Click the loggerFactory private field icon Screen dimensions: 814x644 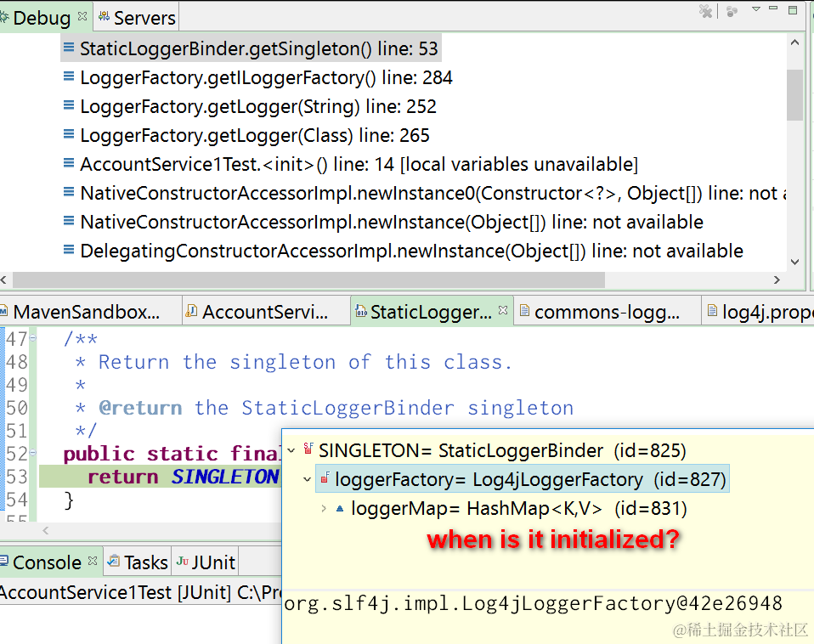(x=325, y=478)
